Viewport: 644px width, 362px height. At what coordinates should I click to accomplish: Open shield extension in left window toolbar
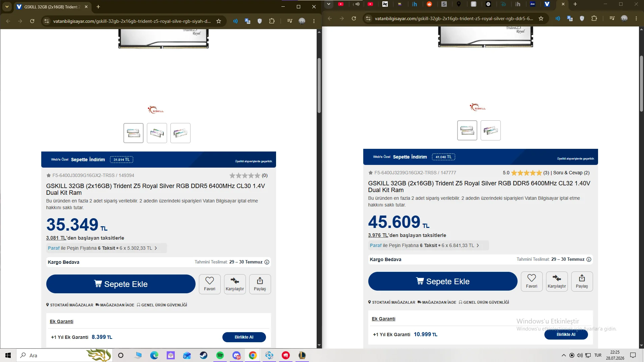[260, 21]
